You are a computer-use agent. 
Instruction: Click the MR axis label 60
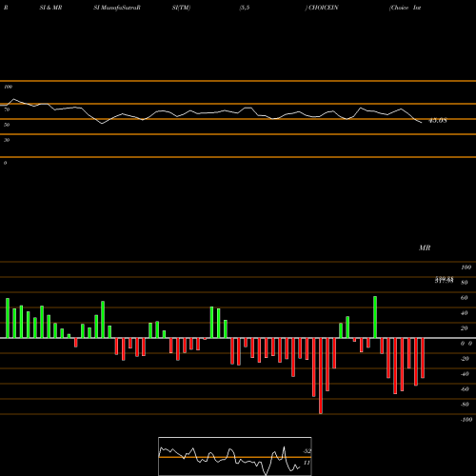tap(465, 298)
